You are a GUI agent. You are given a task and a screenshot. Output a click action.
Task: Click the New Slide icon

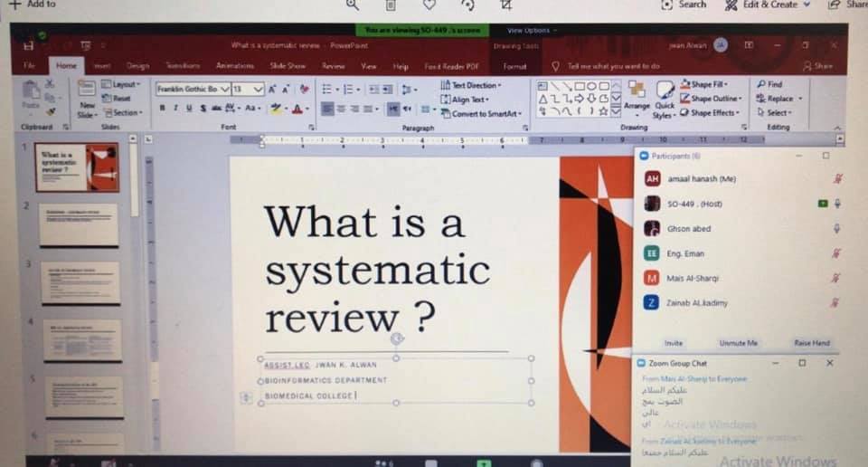pyautogui.click(x=87, y=93)
